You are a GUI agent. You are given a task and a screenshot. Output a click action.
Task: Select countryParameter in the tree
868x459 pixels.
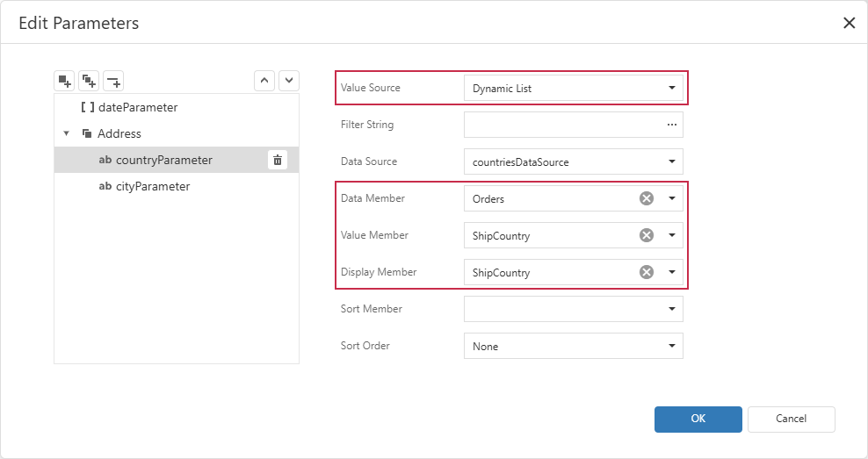coord(177,160)
